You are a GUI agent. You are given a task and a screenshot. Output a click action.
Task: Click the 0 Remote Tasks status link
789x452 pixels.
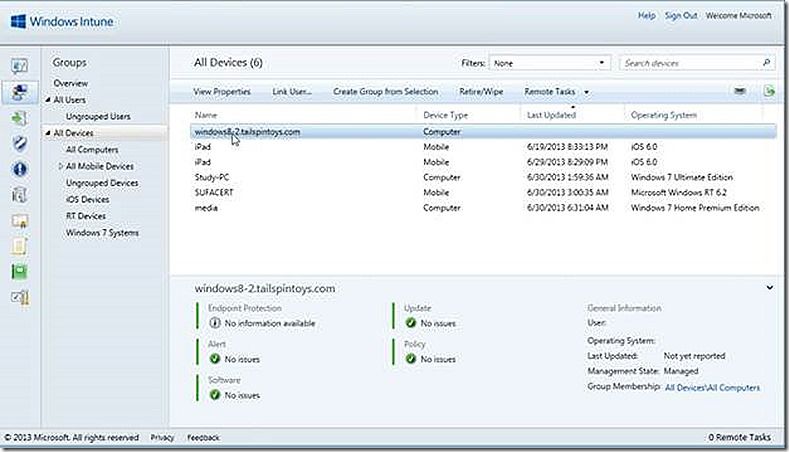(x=740, y=437)
